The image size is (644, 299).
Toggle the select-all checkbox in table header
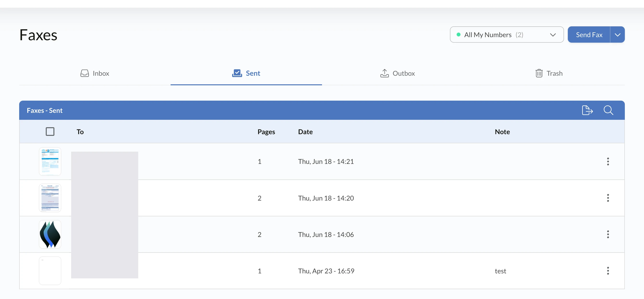(x=50, y=132)
